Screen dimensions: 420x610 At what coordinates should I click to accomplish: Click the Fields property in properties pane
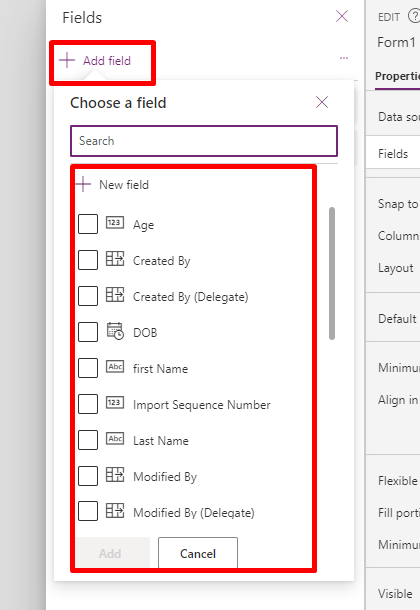[393, 154]
